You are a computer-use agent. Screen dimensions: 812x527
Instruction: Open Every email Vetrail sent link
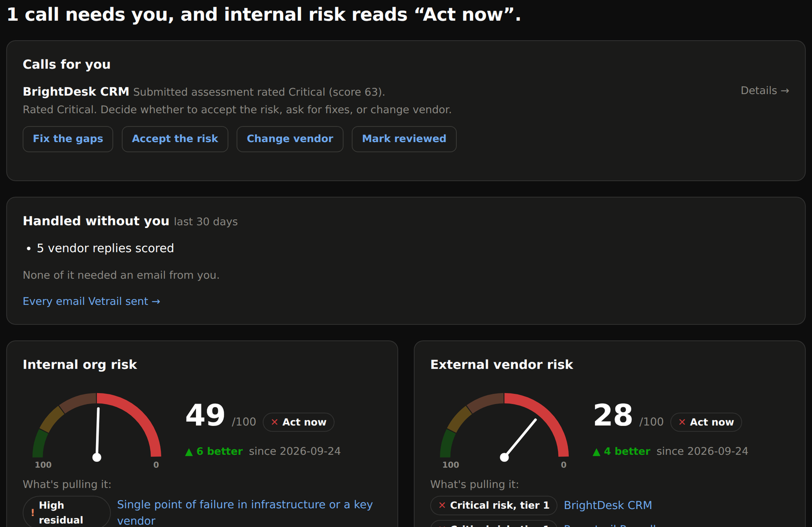click(91, 302)
